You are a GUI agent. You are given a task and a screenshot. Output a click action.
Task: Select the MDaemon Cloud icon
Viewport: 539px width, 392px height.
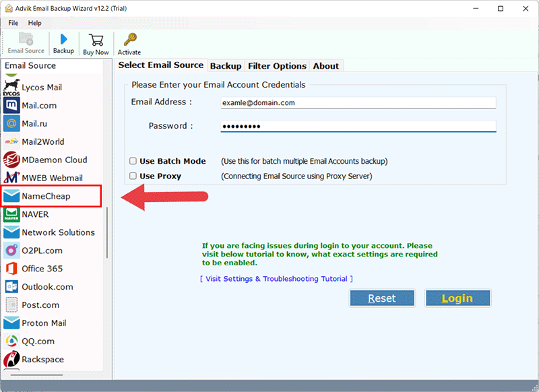[x=11, y=160]
